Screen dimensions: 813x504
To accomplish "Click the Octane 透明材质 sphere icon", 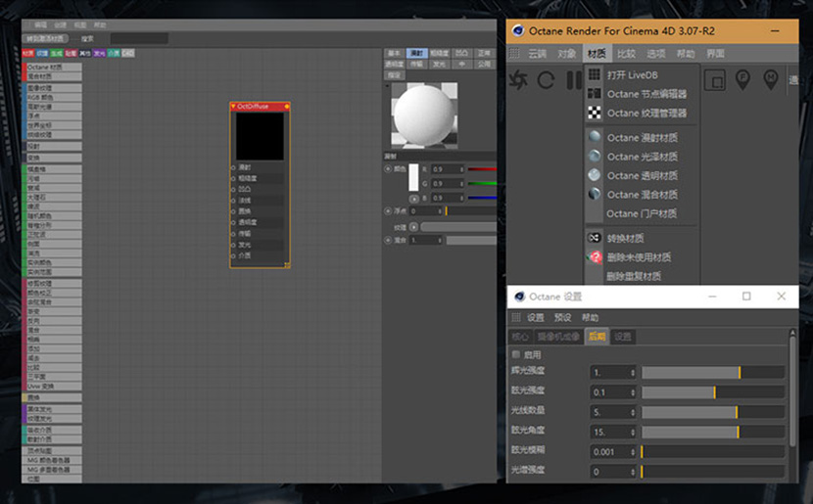I will point(595,175).
